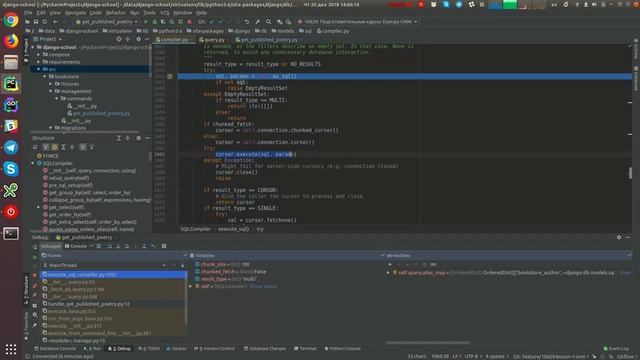This screenshot has width=640, height=360.
Task: Click the Git branch widget in status bar
Action: click(x=550, y=356)
